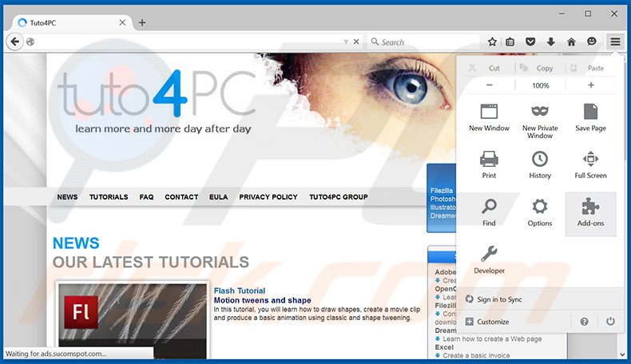Open Developer wrench tools

click(489, 259)
